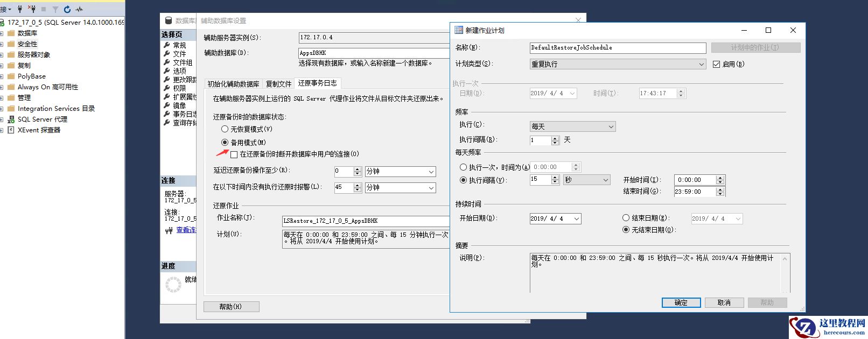
Task: Open the 更改跟踪 page in selection list
Action: click(x=185, y=80)
